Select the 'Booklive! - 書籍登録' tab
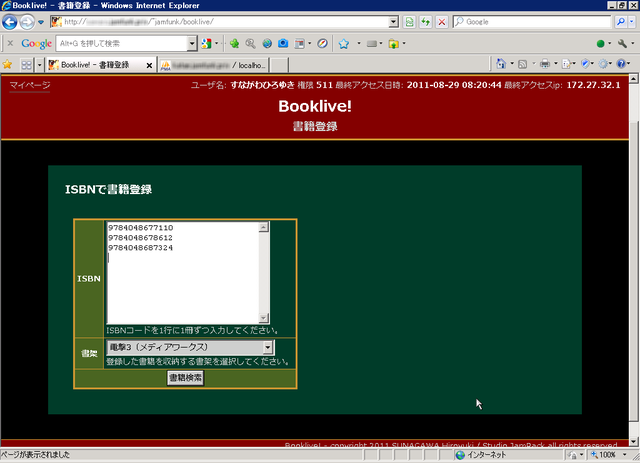This screenshot has height=463, width=640. tap(95, 65)
